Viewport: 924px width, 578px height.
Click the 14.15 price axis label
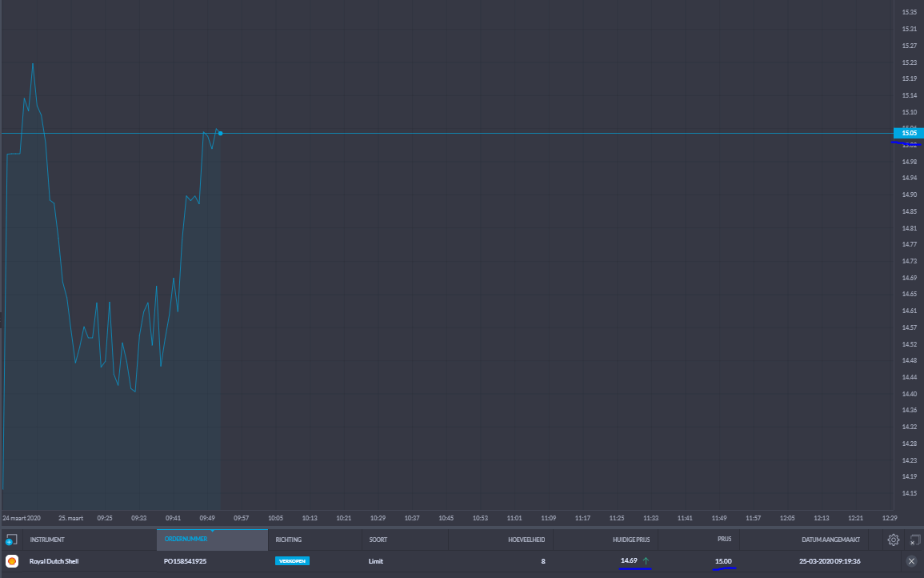click(x=910, y=493)
